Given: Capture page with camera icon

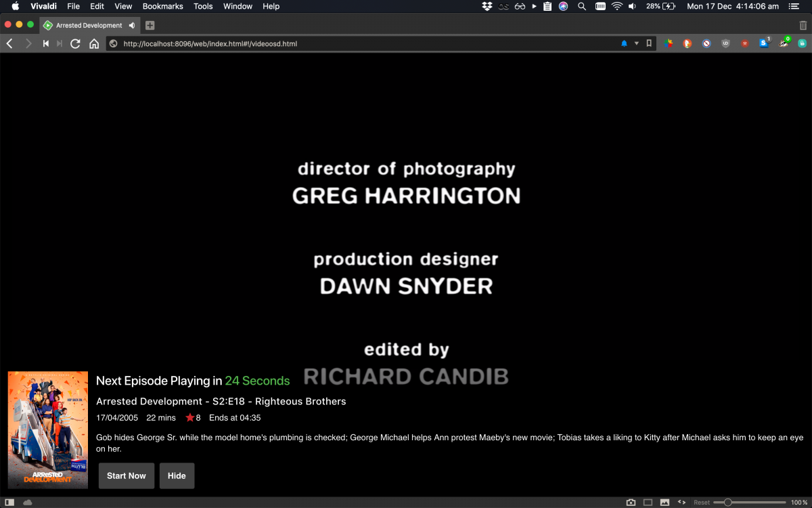Looking at the screenshot, I should 631,503.
